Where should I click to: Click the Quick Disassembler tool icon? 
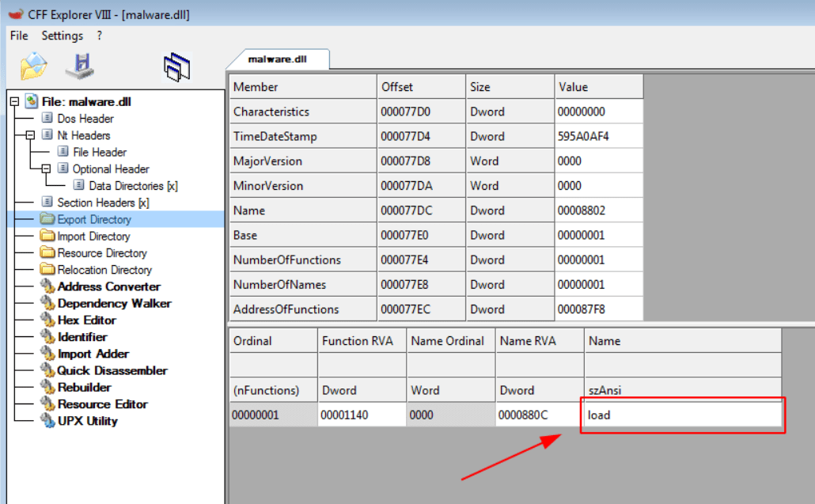(x=47, y=370)
